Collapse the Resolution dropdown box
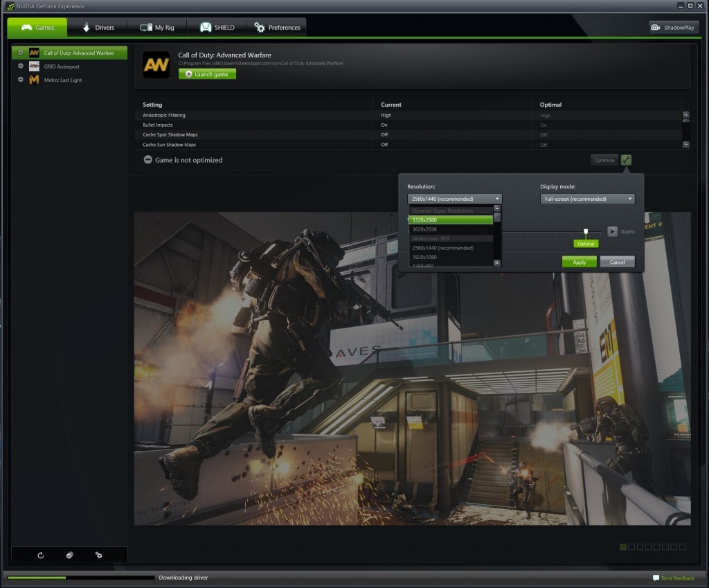The width and height of the screenshot is (709, 588). (x=454, y=199)
